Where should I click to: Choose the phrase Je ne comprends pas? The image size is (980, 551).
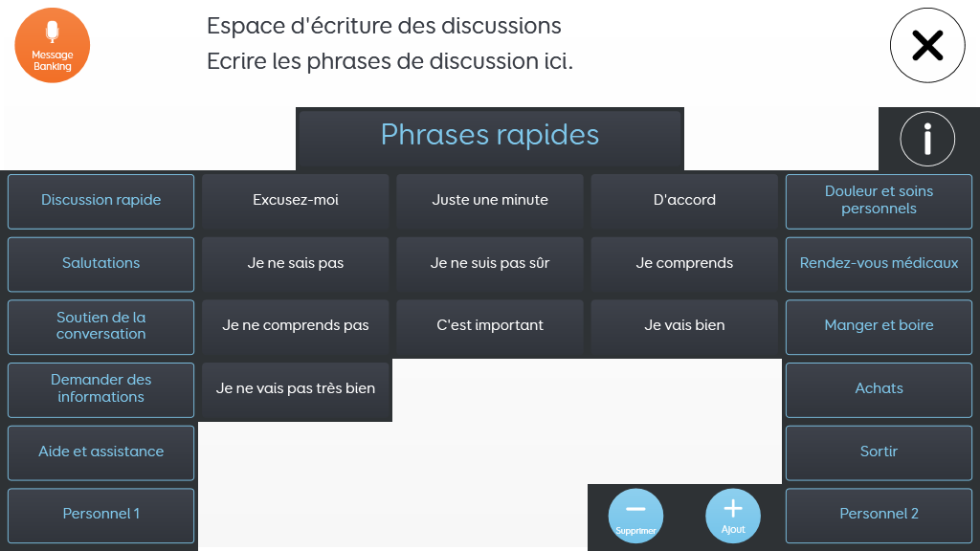coord(296,327)
